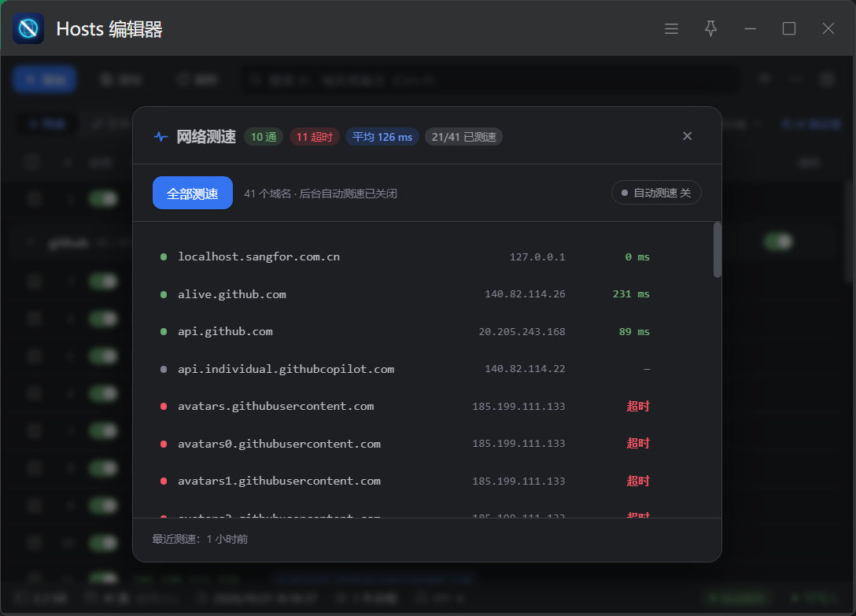Viewport: 856px width, 616px height.
Task: Select the api.github.com domain
Action: 225,331
